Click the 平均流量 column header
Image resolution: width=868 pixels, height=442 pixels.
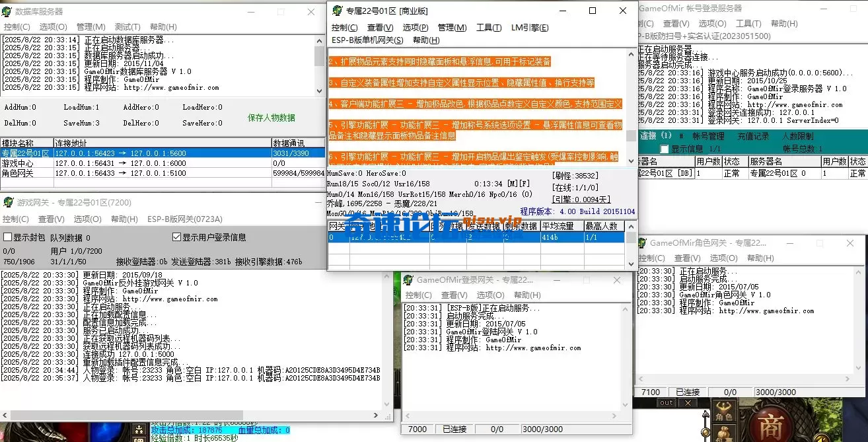click(561, 226)
